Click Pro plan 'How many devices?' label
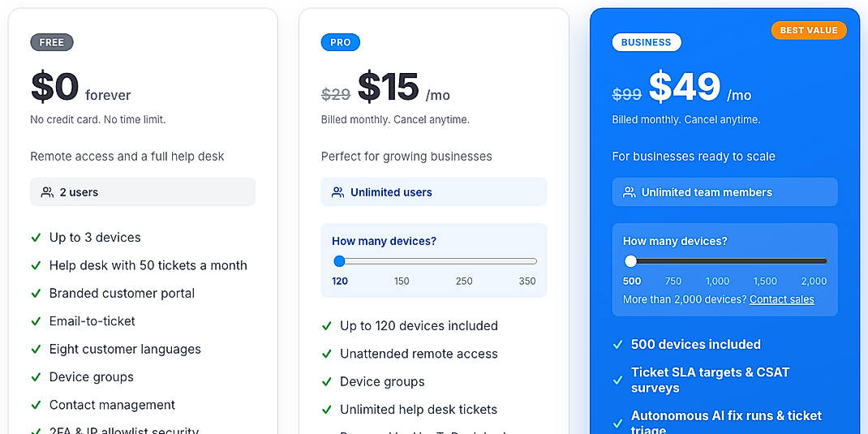This screenshot has width=868, height=434. pyautogui.click(x=384, y=242)
